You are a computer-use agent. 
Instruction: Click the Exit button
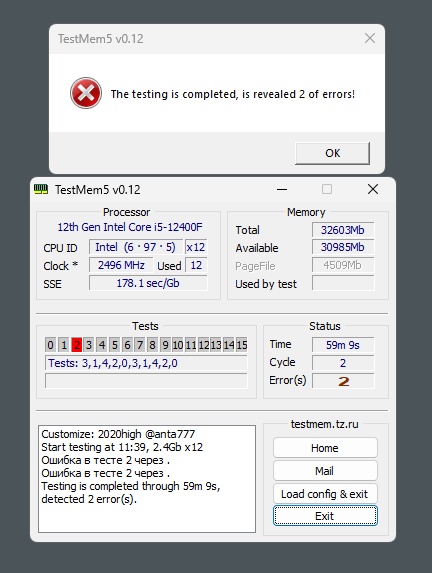pos(325,516)
